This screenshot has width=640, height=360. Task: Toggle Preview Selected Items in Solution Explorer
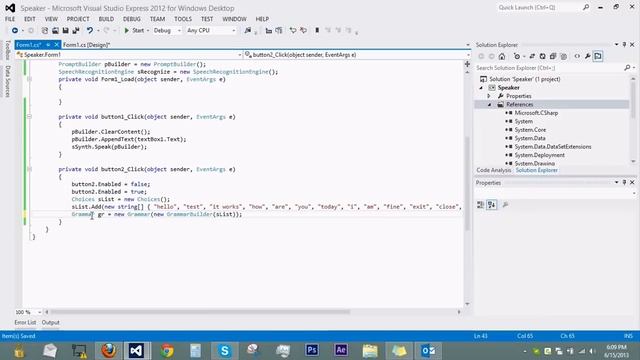click(x=598, y=56)
